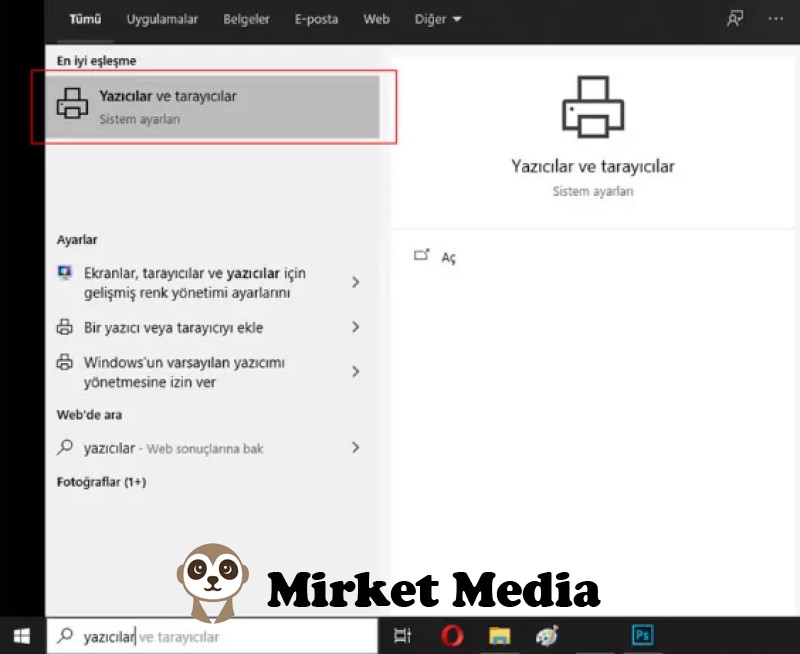Open 'Yazıcılar ve tarayıcılar' best match result
The image size is (800, 654).
coord(212,107)
